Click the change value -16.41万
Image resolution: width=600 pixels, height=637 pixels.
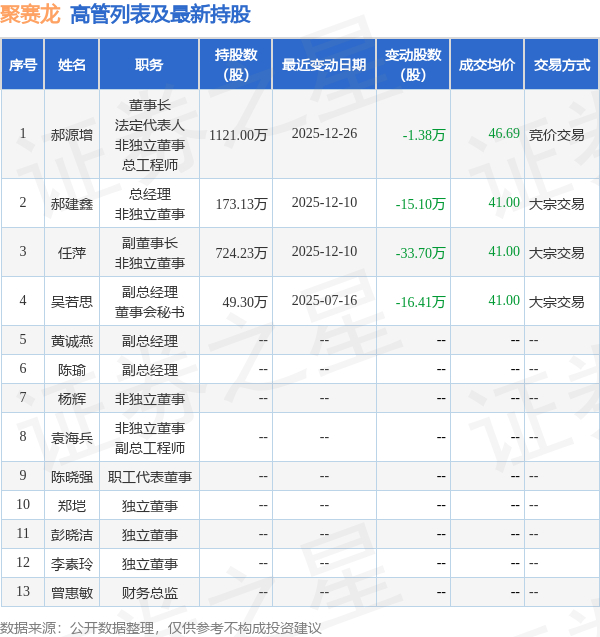click(x=420, y=301)
